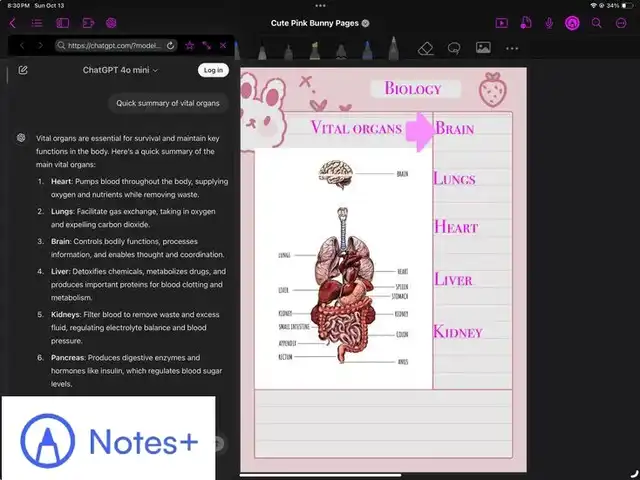Select the Lasso selection tool
Viewport: 640px width, 480px height.
coord(453,47)
